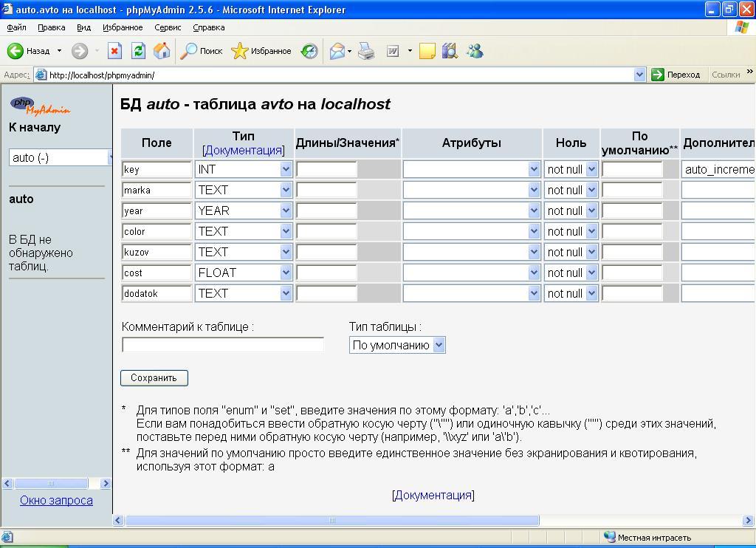Open the Mail toolbar icon

pyautogui.click(x=337, y=51)
